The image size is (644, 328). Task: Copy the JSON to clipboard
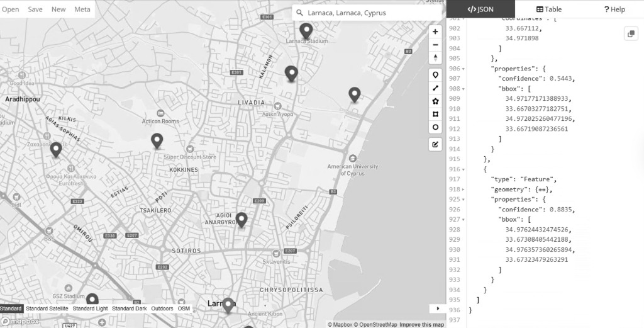631,34
